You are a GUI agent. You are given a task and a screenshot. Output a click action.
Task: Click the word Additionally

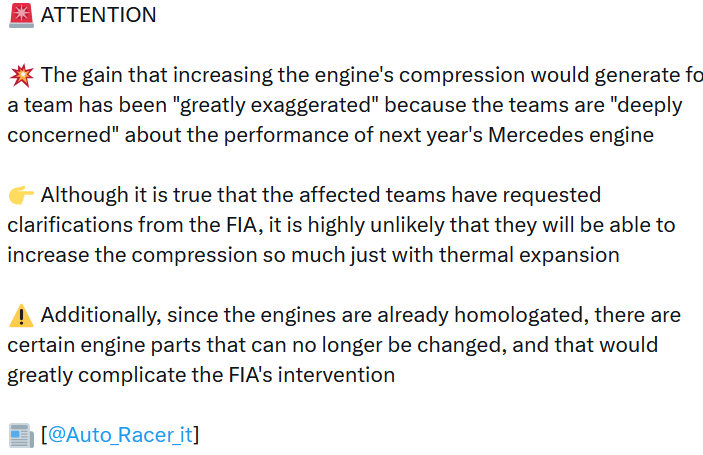101,316
